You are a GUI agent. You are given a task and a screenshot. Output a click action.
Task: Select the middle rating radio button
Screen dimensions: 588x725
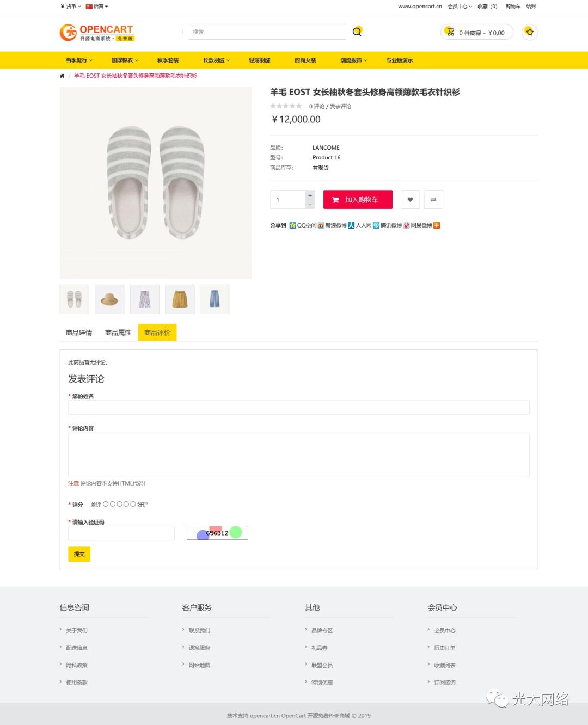click(119, 504)
